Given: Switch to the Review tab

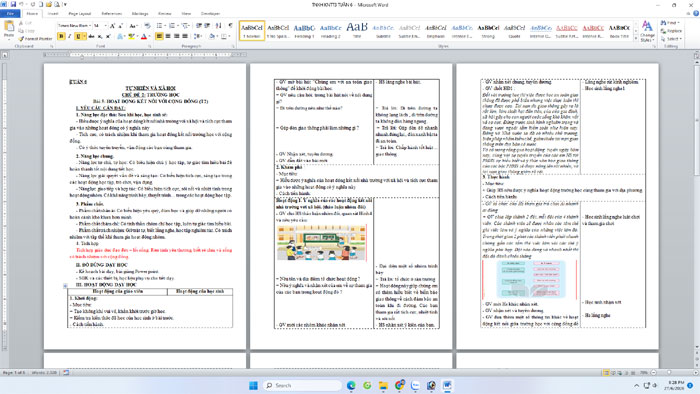Looking at the screenshot, I should tap(165, 14).
